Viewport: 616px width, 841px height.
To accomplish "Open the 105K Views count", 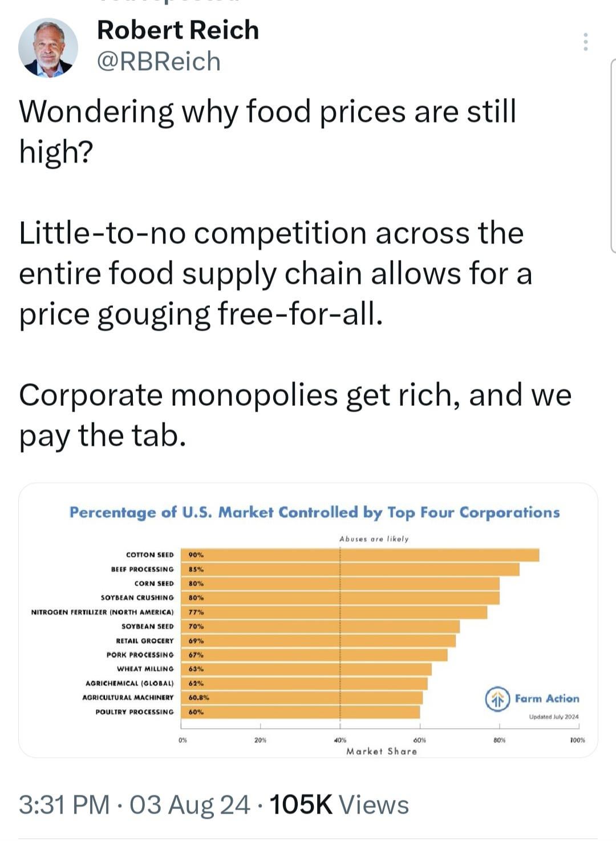I will coord(339,805).
